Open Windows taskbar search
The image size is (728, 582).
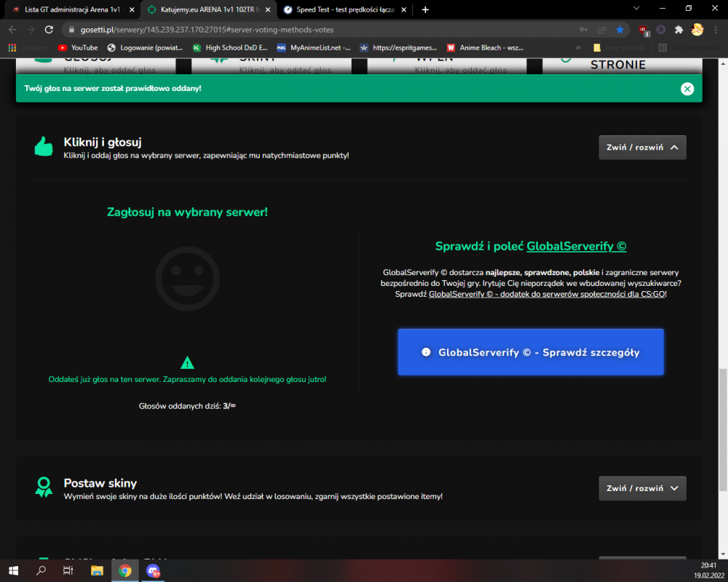pyautogui.click(x=41, y=570)
